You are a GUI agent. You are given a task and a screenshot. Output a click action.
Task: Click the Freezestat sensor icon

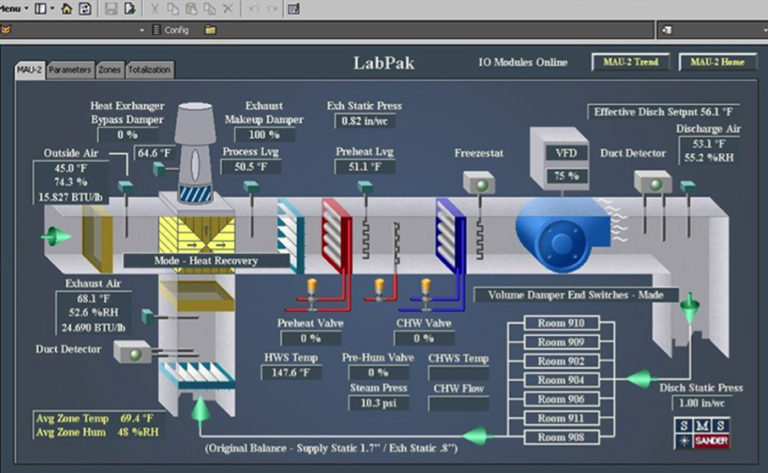pyautogui.click(x=478, y=183)
